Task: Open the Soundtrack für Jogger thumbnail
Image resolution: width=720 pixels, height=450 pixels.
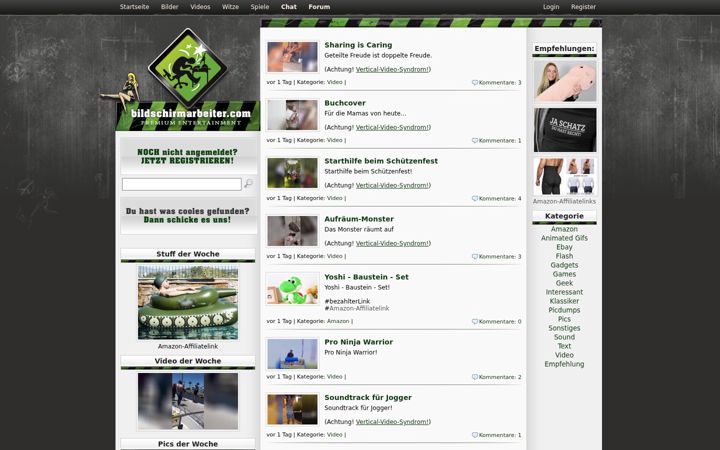Action: point(292,409)
